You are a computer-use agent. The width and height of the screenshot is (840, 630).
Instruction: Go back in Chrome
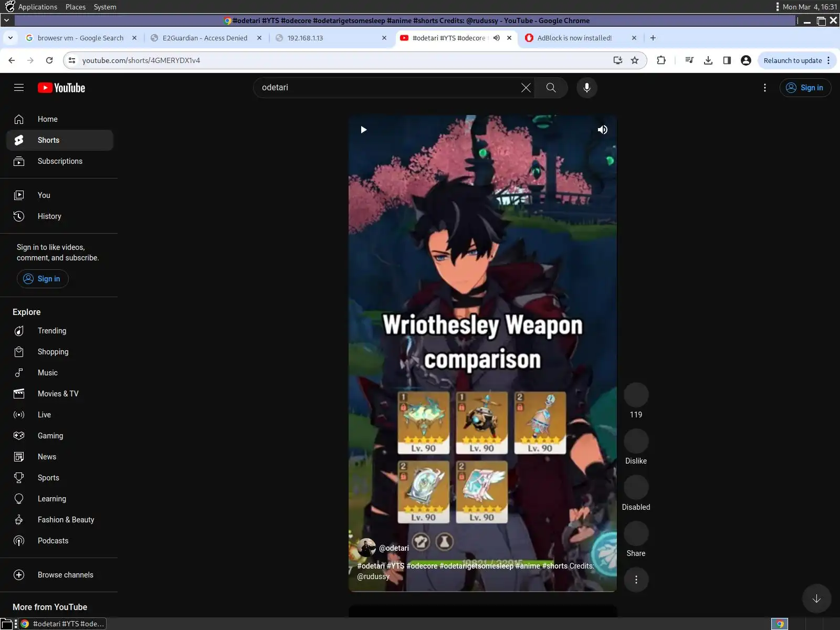12,60
